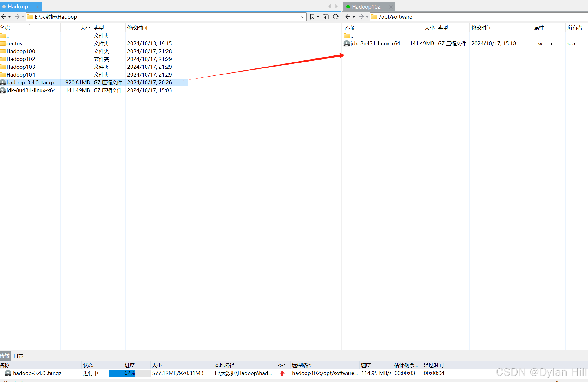The height and width of the screenshot is (382, 588).
Task: Click the remote pane back arrow
Action: coord(348,17)
